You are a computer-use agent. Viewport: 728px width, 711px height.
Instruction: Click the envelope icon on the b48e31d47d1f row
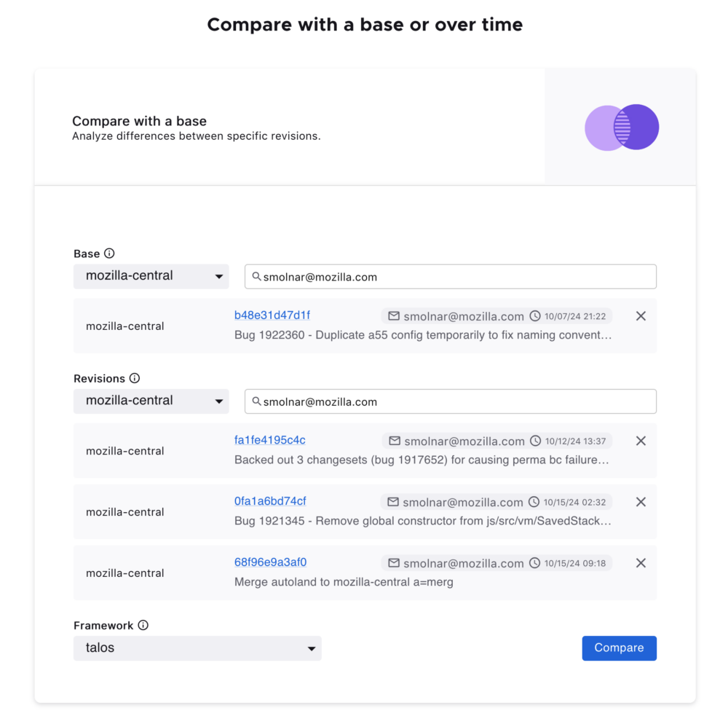(393, 316)
